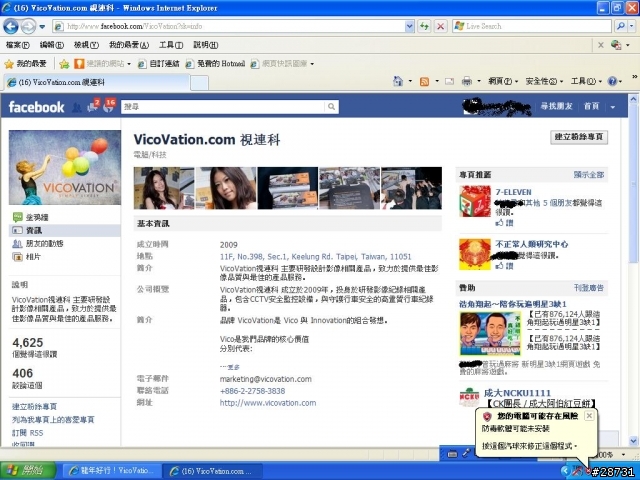Click the 建立粉絲專頁 button

(x=579, y=137)
